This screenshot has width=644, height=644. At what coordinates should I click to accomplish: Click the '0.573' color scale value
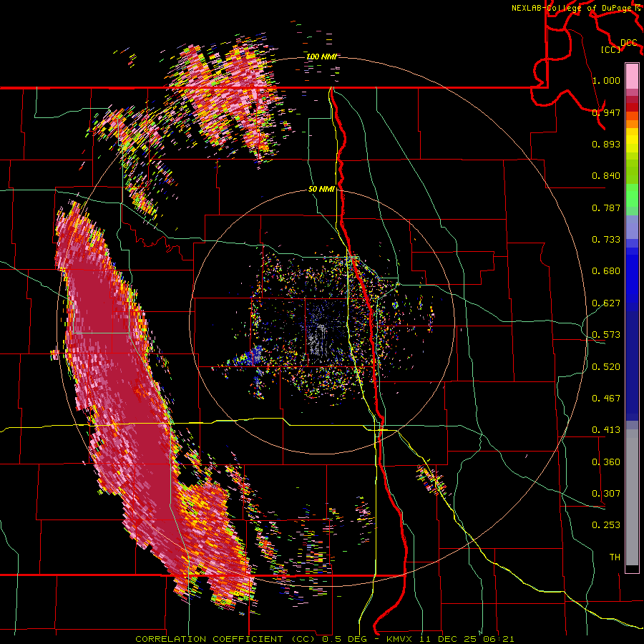606,335
